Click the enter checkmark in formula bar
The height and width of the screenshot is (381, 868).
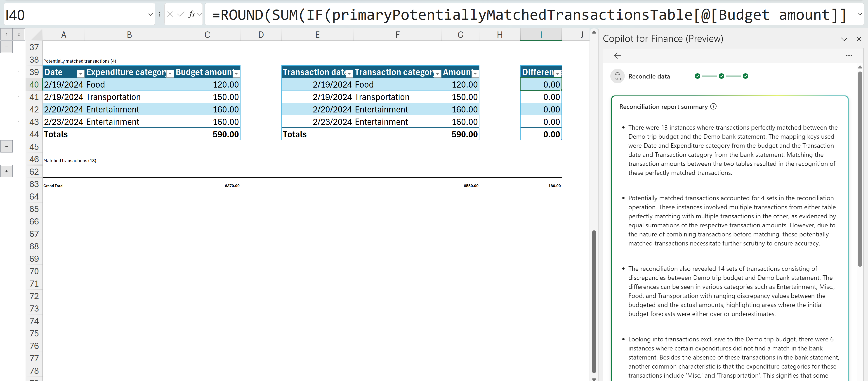click(181, 14)
